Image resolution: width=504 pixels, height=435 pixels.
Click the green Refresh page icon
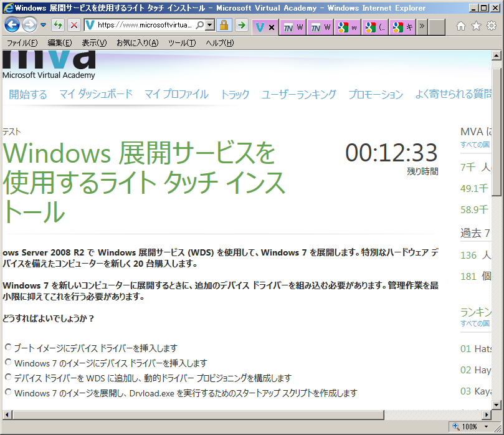(58, 26)
